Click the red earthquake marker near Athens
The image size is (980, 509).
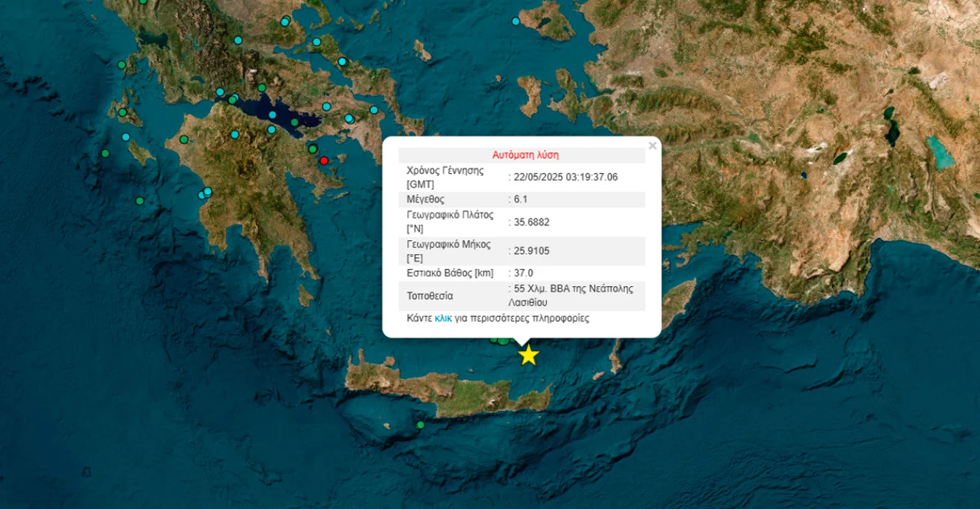324,161
